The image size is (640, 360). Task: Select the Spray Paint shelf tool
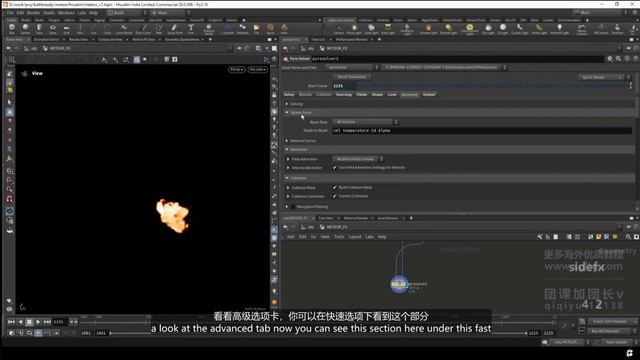click(175, 29)
